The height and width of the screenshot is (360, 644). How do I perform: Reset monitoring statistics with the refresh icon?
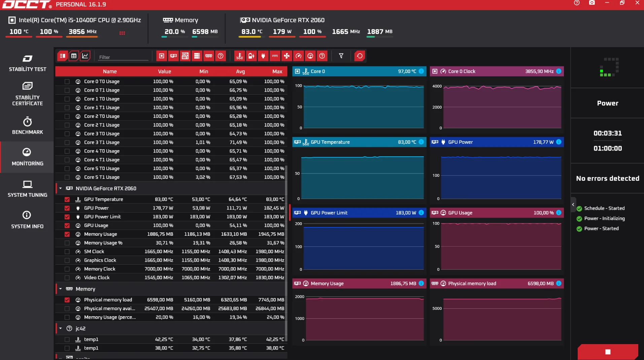click(360, 56)
